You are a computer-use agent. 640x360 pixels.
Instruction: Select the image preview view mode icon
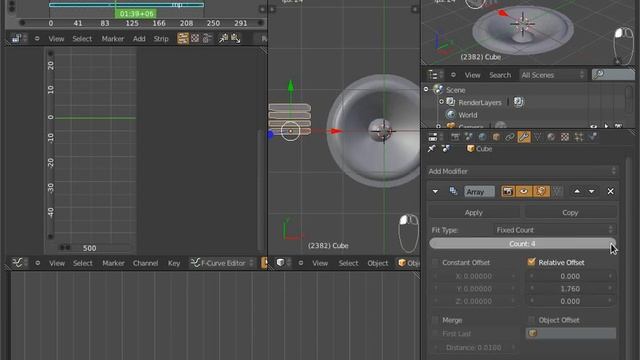coord(195,38)
